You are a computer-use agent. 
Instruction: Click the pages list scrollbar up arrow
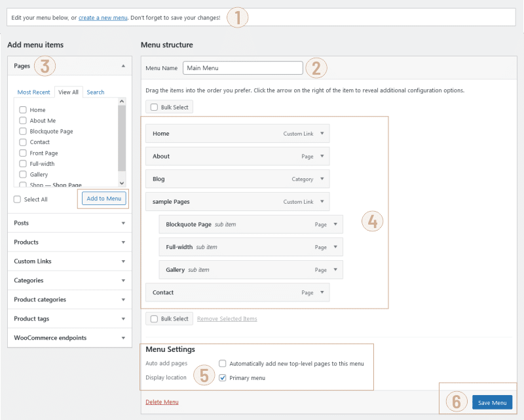(x=122, y=102)
